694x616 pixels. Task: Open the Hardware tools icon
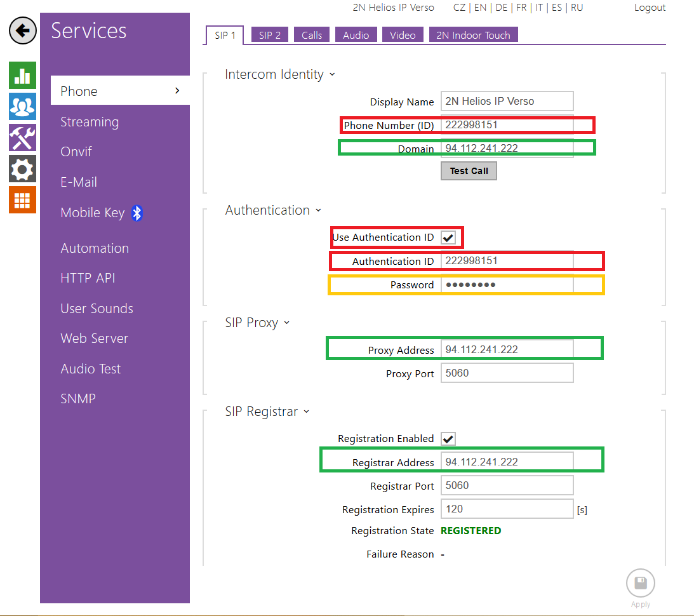click(x=23, y=138)
